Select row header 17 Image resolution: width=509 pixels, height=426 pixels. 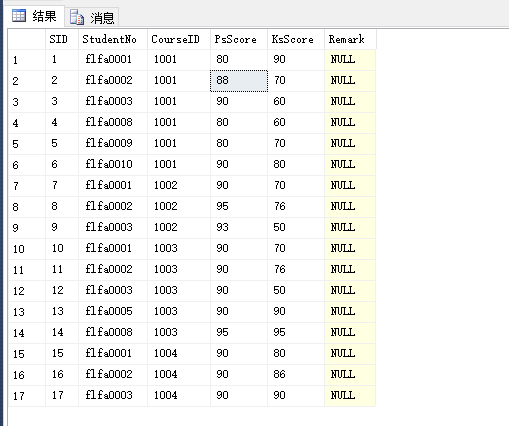27,396
